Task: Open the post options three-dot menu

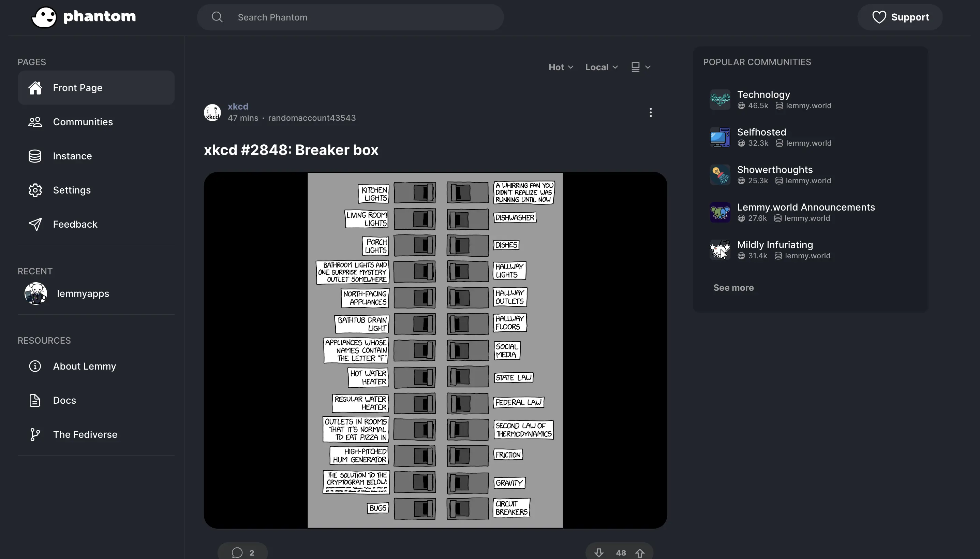Action: (651, 113)
